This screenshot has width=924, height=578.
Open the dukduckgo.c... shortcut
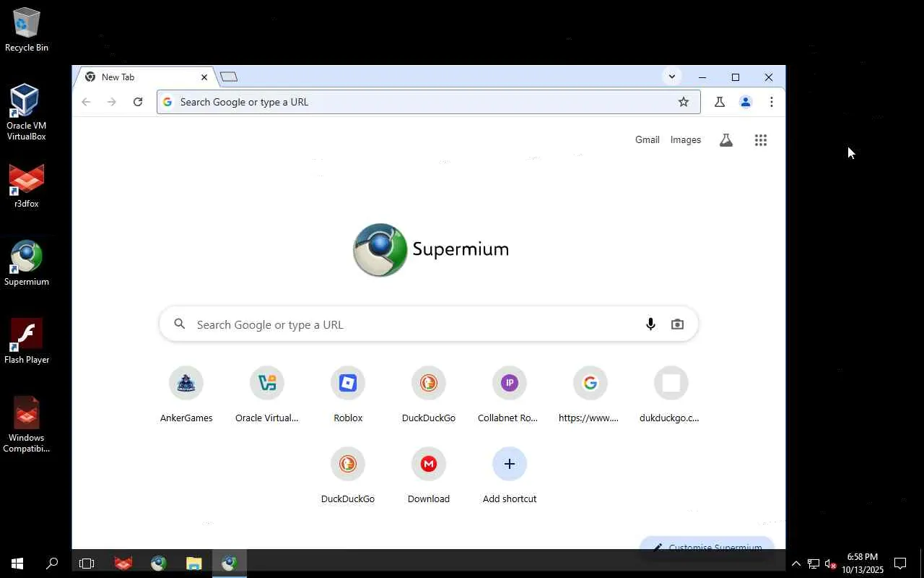tap(671, 395)
